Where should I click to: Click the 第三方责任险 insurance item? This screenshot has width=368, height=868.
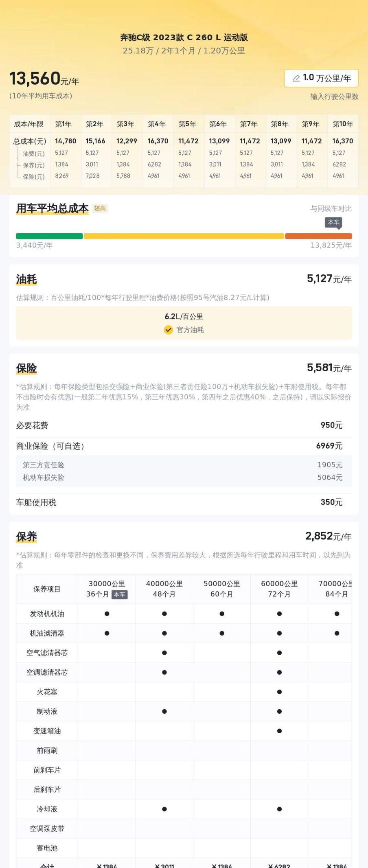44,465
